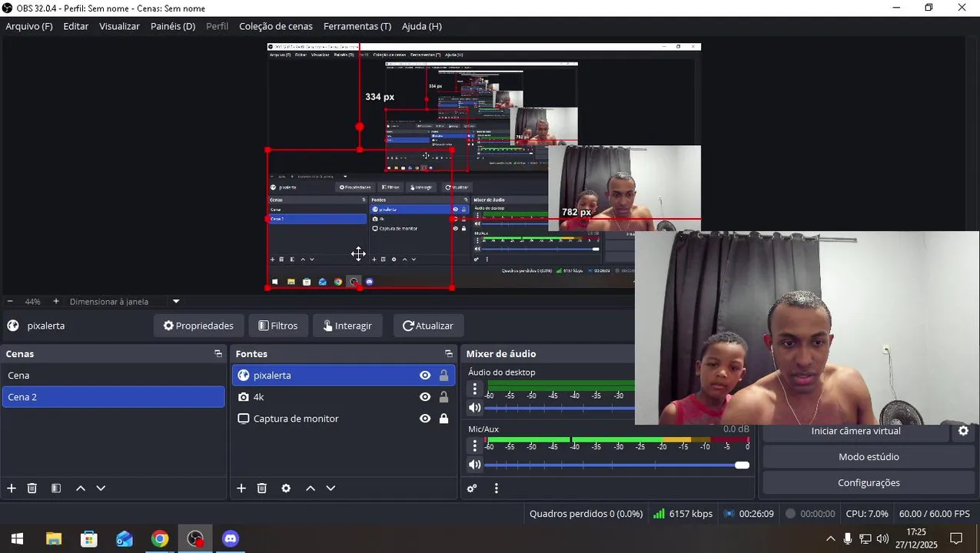Open preview scaling dropdown arrow
This screenshot has width=980, height=553.
tap(176, 301)
